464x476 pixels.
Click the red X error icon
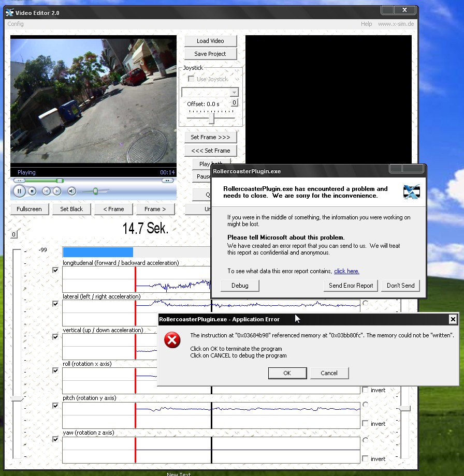pos(172,340)
